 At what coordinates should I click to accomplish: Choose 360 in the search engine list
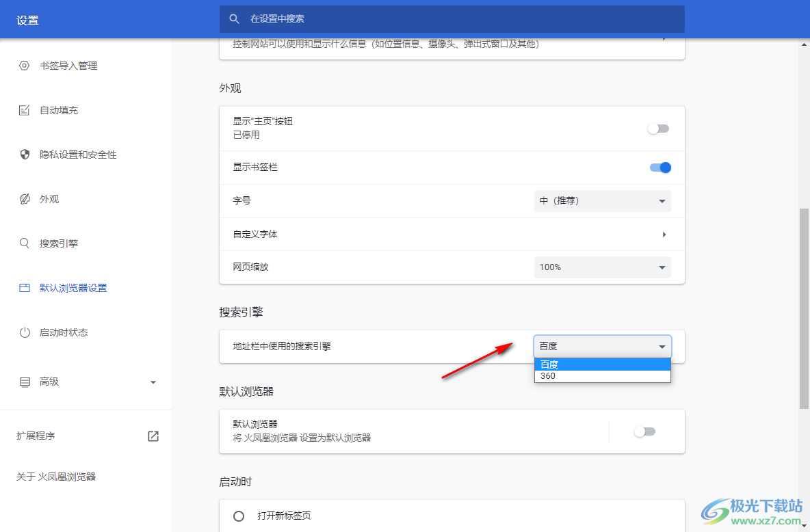pos(602,376)
